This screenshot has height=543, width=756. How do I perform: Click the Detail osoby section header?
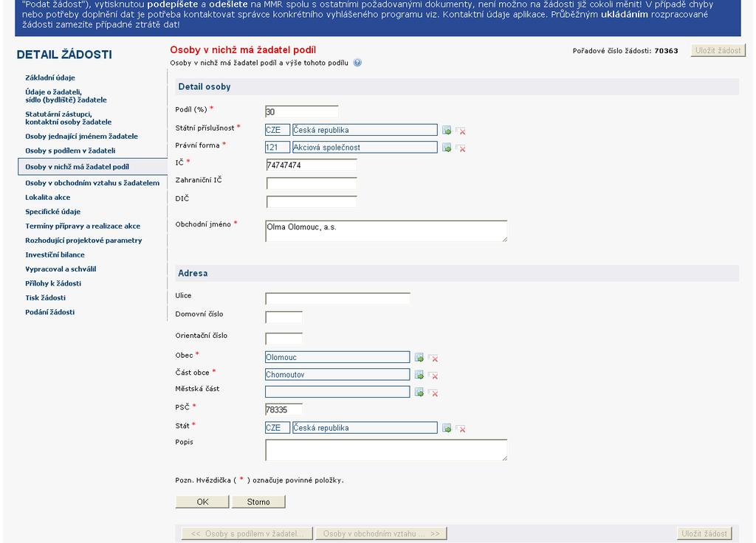click(457, 87)
